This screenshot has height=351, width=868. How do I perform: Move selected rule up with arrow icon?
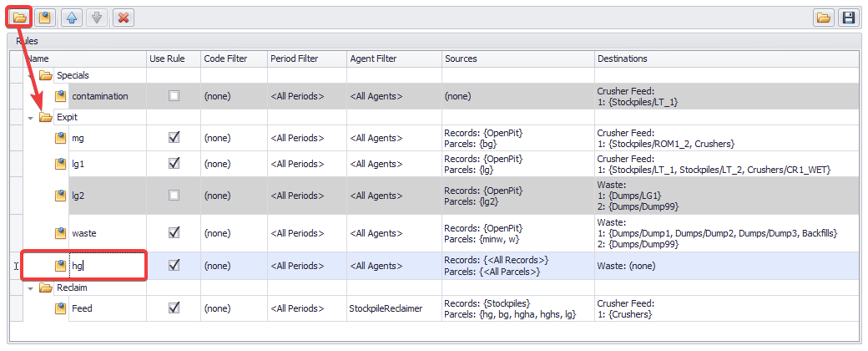[72, 17]
